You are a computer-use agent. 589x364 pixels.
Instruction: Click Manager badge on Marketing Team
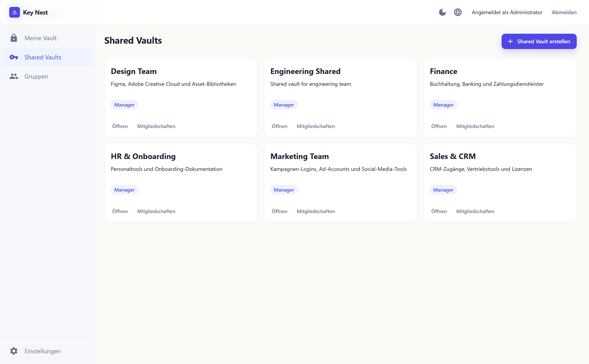pos(284,190)
